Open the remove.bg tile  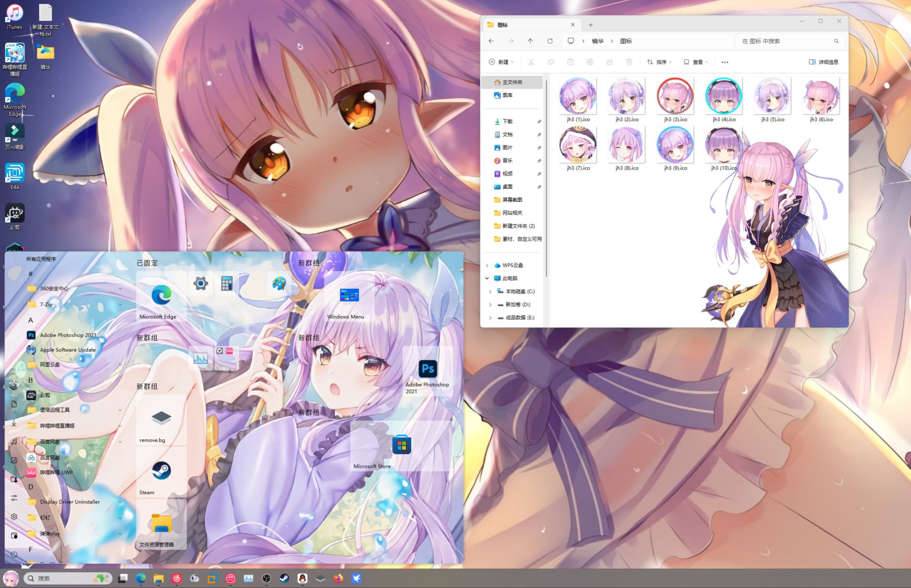coord(161,420)
